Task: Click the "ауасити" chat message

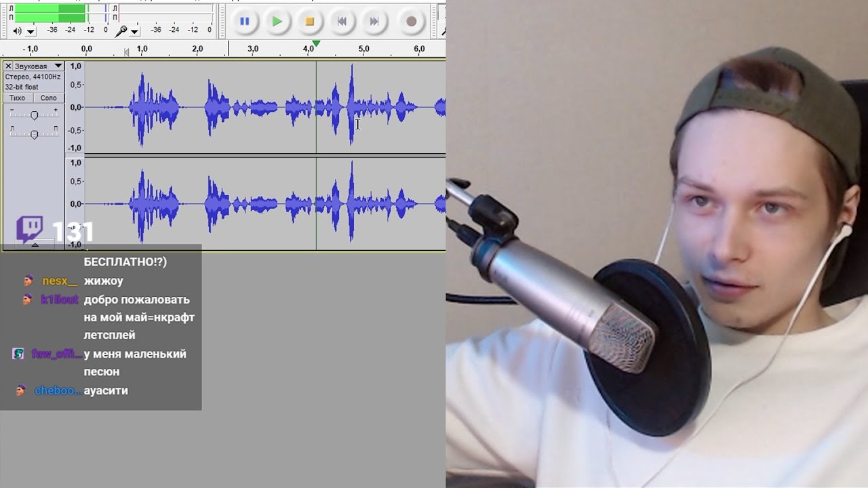Action: click(x=106, y=390)
